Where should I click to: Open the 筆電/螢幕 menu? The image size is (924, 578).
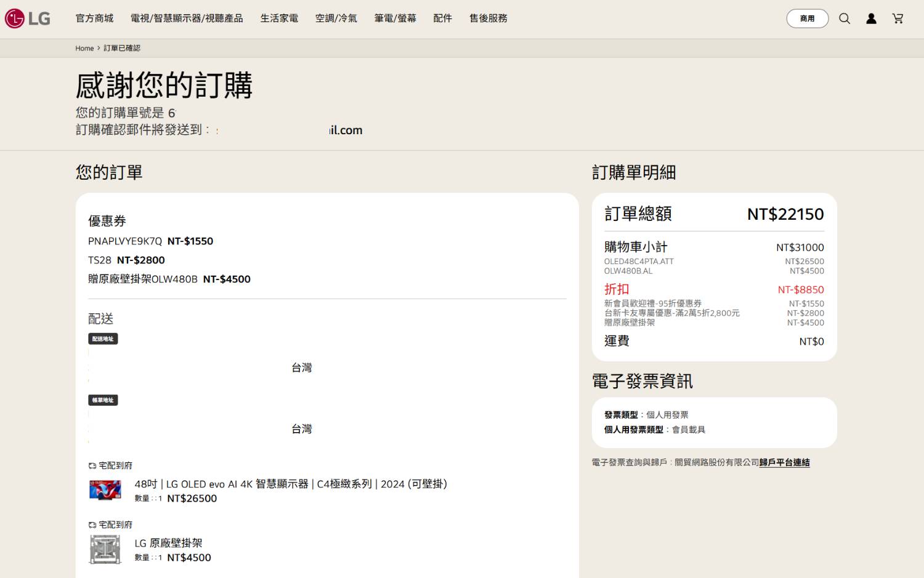click(395, 18)
